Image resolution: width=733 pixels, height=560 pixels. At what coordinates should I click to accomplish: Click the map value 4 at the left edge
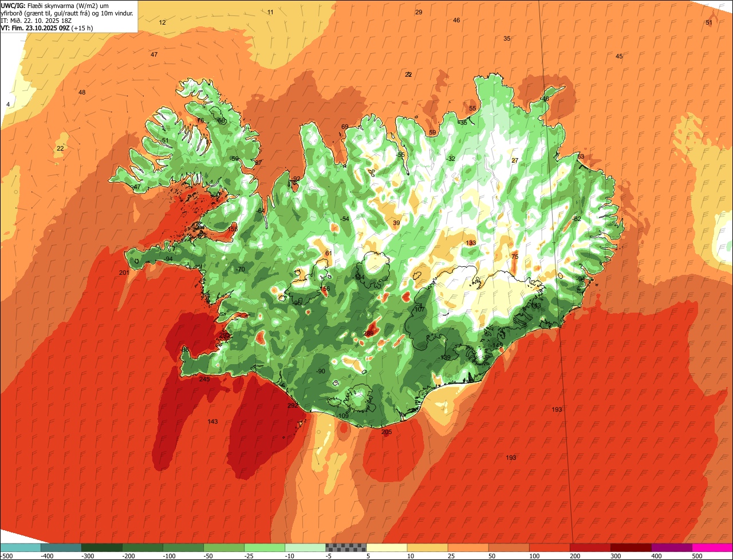pyautogui.click(x=8, y=105)
